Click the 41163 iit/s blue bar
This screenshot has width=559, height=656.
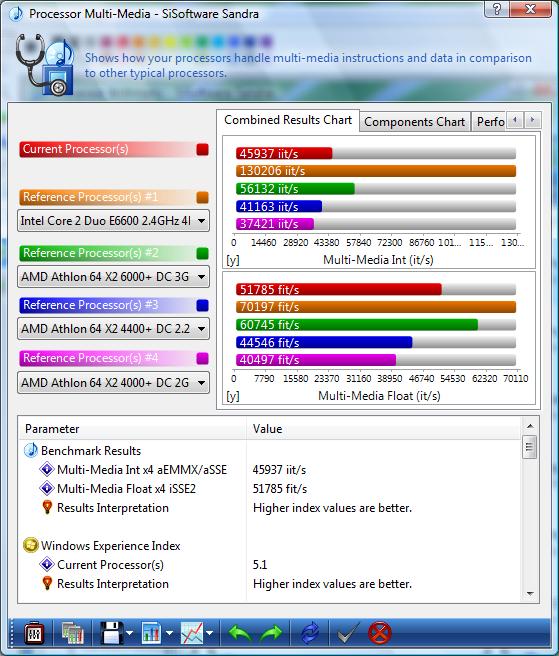pyautogui.click(x=279, y=206)
